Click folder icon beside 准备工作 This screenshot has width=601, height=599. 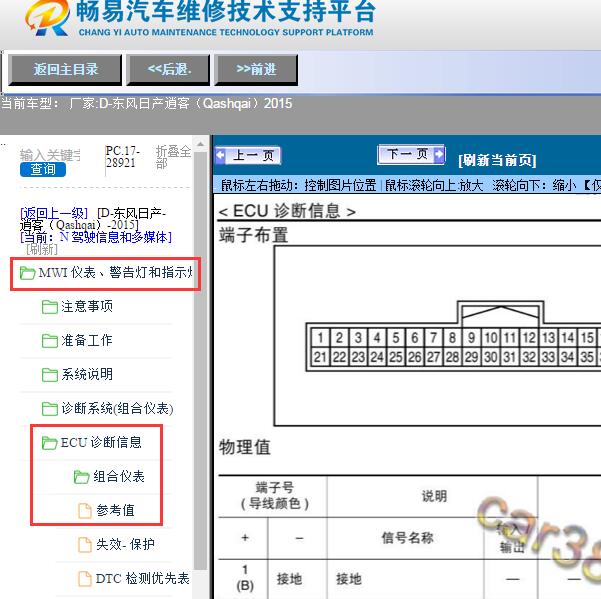(50, 340)
